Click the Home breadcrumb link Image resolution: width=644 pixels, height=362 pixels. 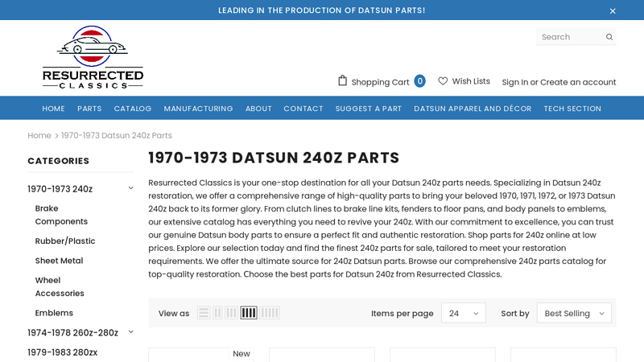point(39,135)
